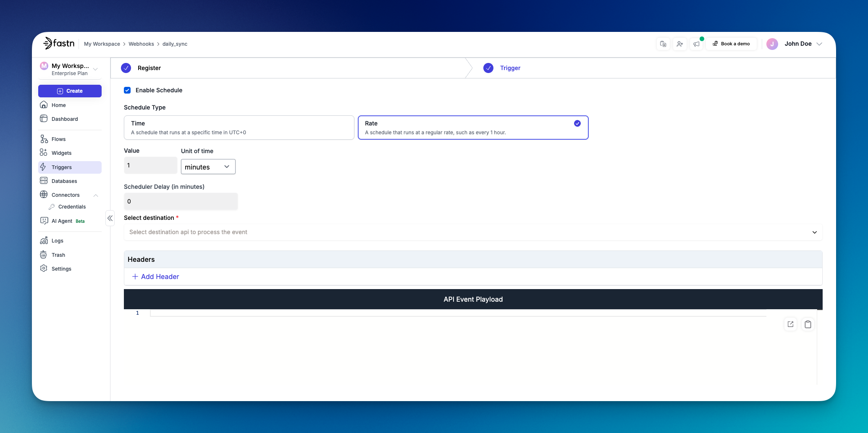868x433 pixels.
Task: Expand the My Workspace switcher
Action: 70,69
